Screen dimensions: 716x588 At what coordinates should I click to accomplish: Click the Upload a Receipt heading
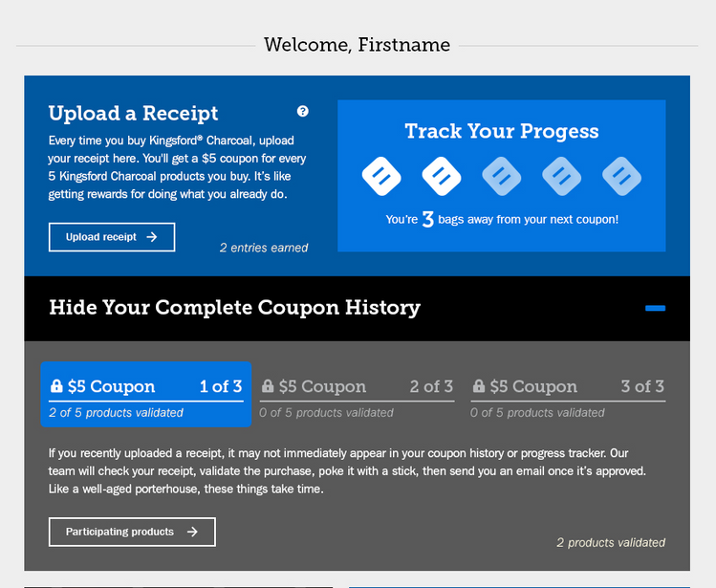click(133, 114)
